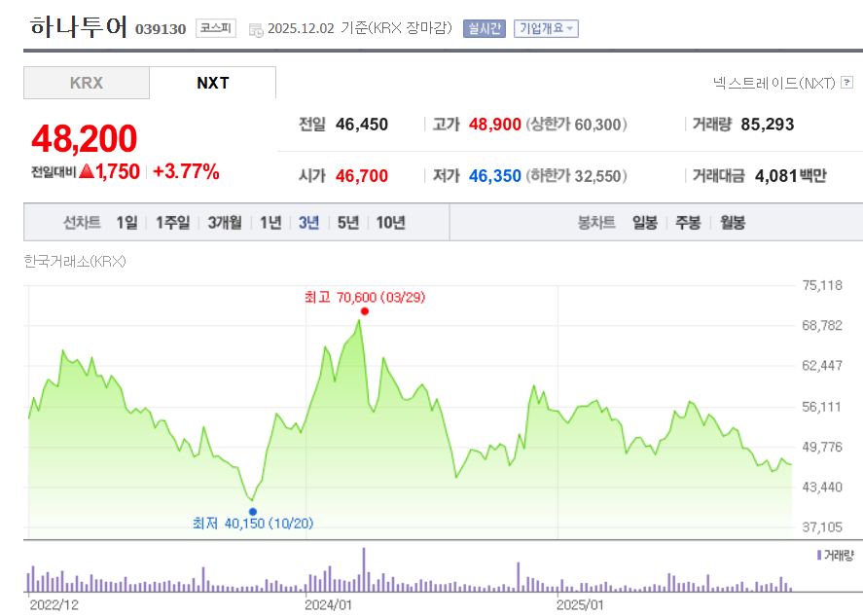Screen dimensions: 863x616
Task: Click the 코스피 market badge
Action: tap(216, 28)
